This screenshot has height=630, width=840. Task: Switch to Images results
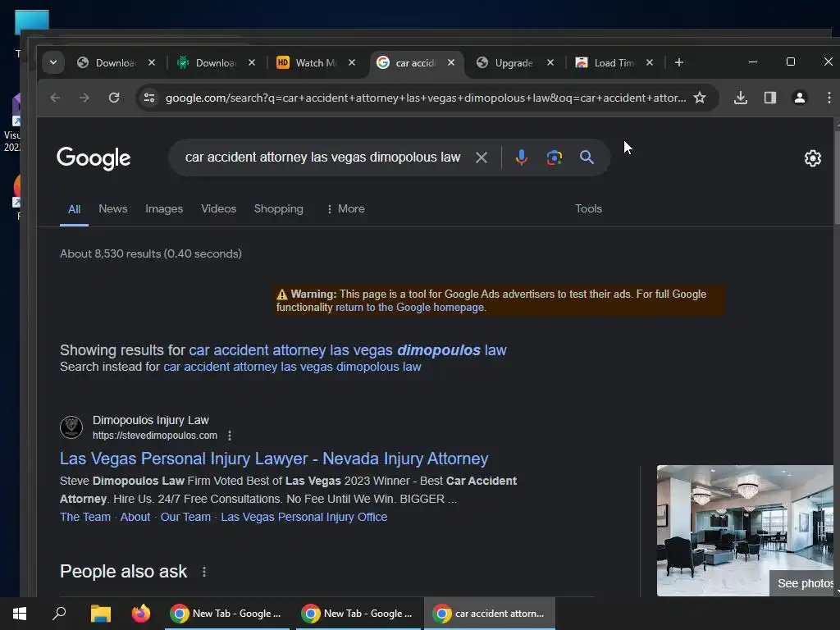pyautogui.click(x=164, y=209)
